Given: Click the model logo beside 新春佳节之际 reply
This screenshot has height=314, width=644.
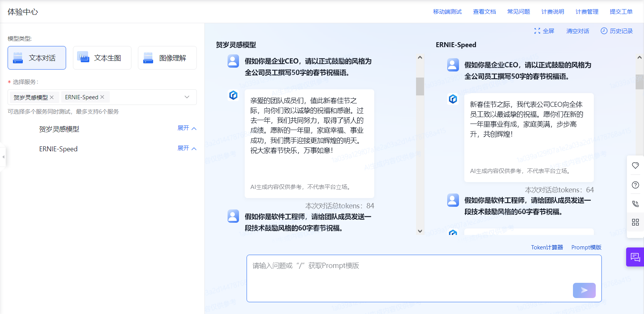Looking at the screenshot, I should pyautogui.click(x=453, y=99).
